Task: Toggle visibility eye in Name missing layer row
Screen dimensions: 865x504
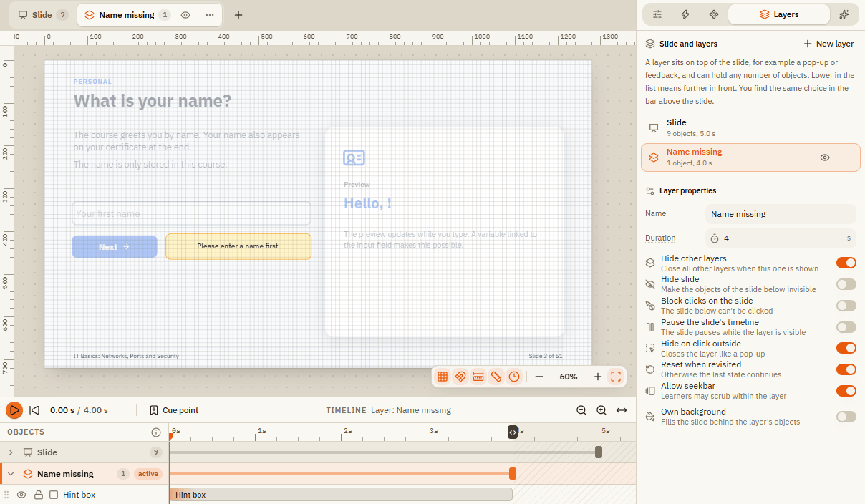Action: click(825, 157)
